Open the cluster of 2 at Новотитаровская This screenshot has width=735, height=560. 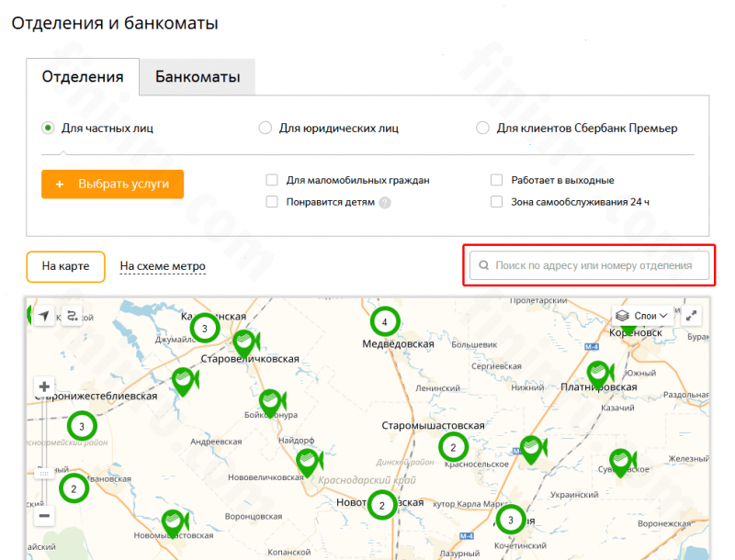(382, 505)
